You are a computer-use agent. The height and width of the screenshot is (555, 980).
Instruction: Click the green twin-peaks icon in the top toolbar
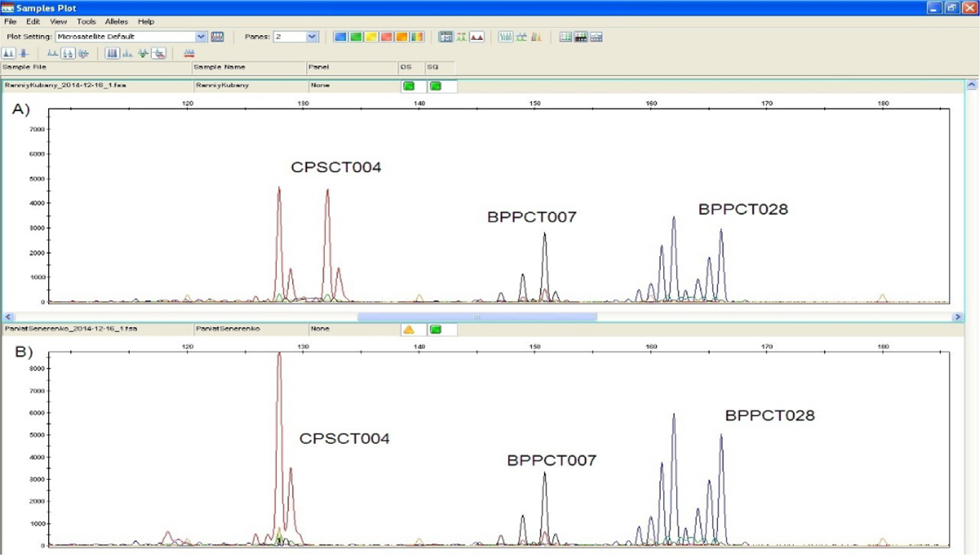coord(461,37)
